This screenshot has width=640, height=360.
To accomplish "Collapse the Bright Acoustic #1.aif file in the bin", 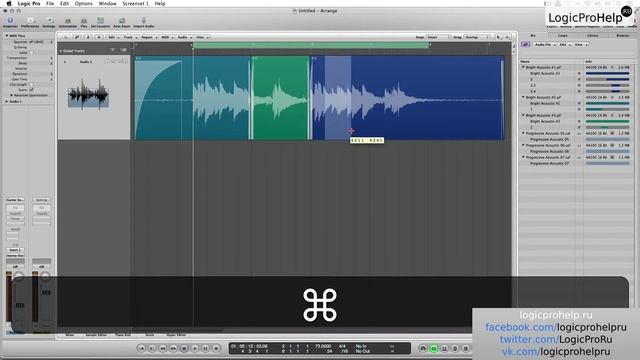I will [523, 67].
